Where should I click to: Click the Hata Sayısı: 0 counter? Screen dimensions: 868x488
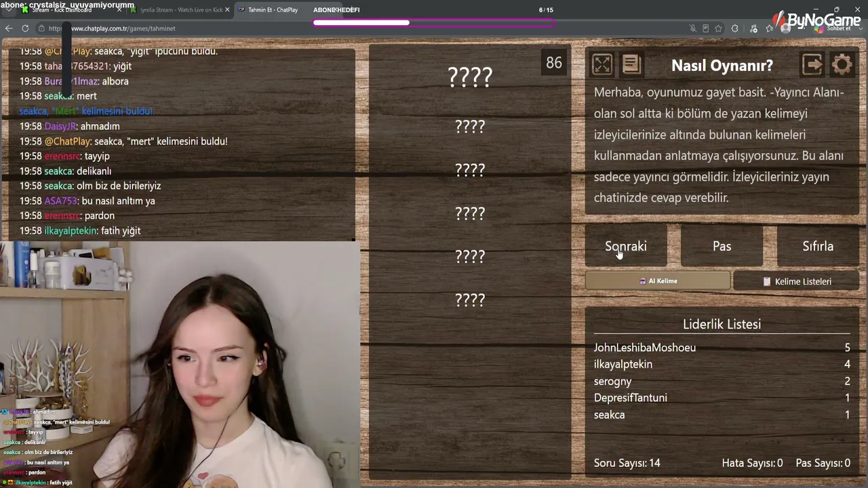pyautogui.click(x=752, y=463)
